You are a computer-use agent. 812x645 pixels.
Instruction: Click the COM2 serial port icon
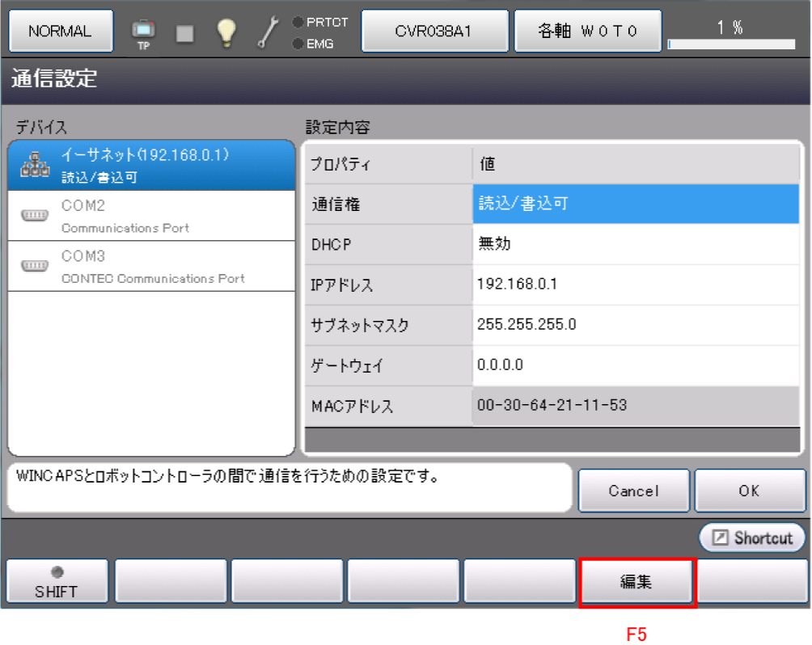pos(35,216)
